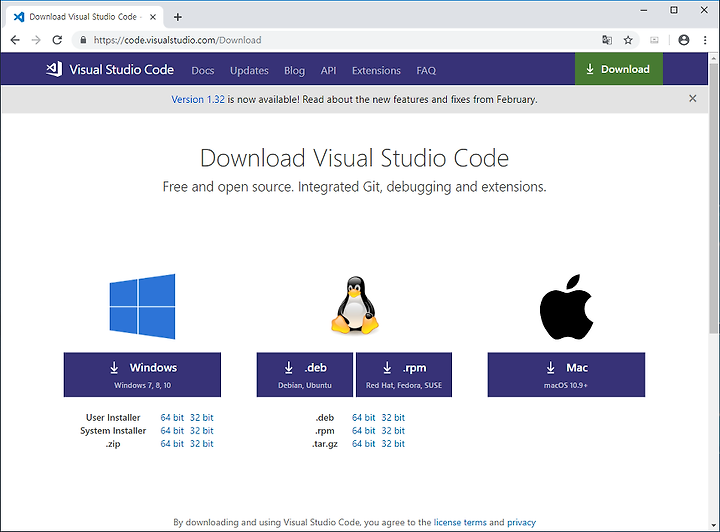The height and width of the screenshot is (532, 720).
Task: Click Linux .rpm 64 bit link
Action: click(x=363, y=431)
